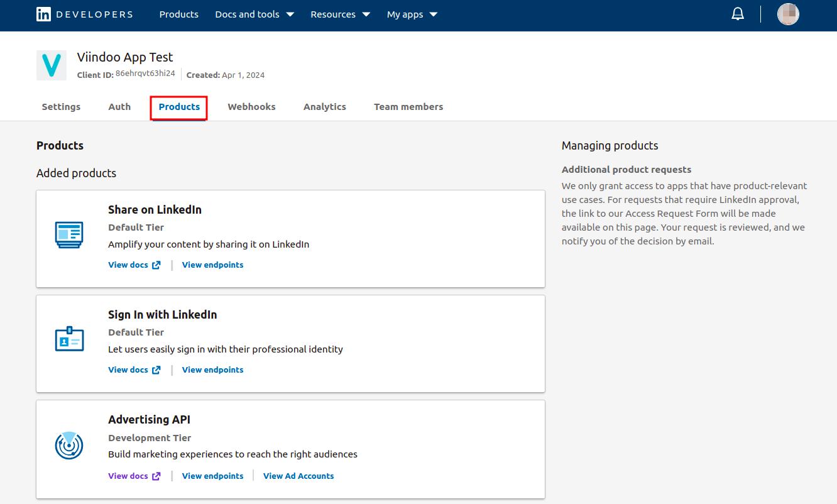Expand the Resources dropdown menu

click(x=340, y=14)
